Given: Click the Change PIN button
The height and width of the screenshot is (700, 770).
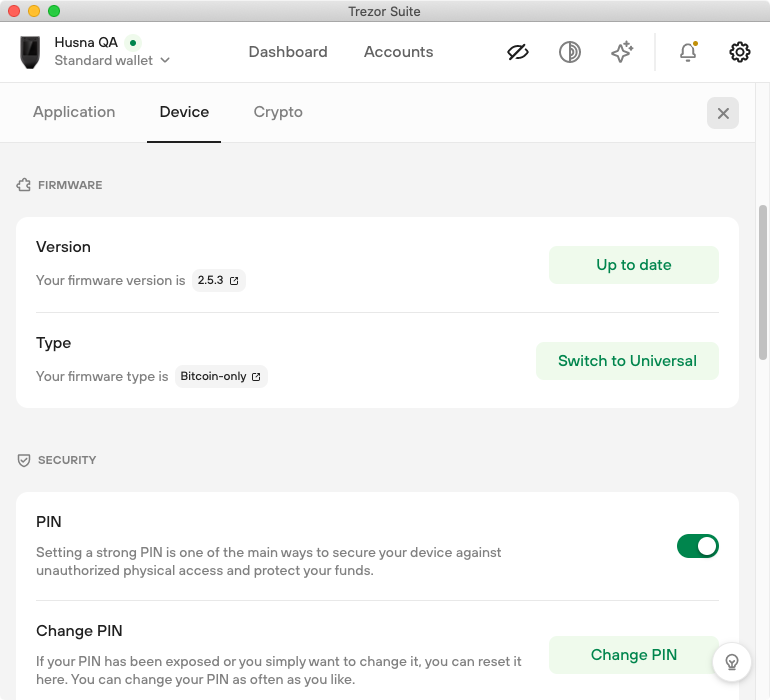Looking at the screenshot, I should [633, 655].
